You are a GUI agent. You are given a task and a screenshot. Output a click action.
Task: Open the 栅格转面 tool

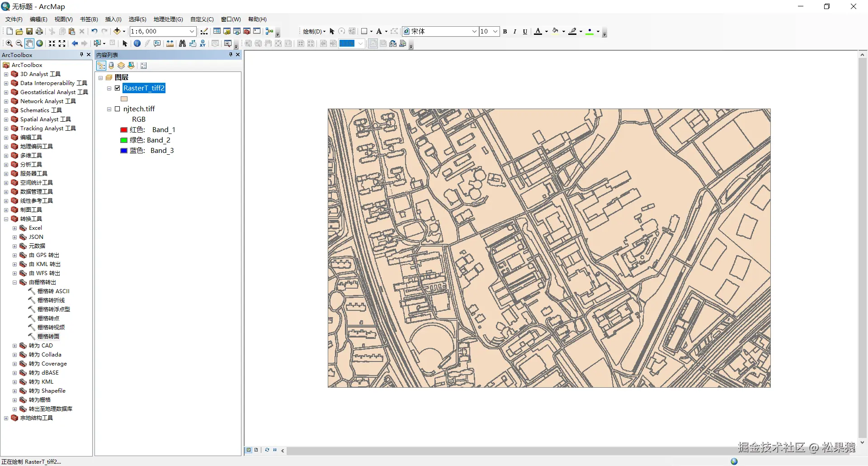tap(48, 337)
